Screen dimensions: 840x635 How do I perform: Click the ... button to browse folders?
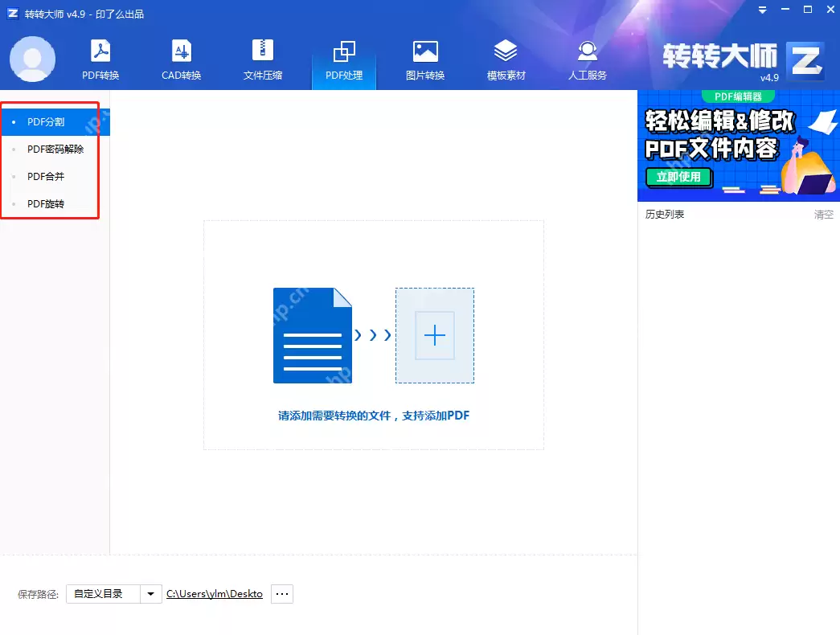281,593
